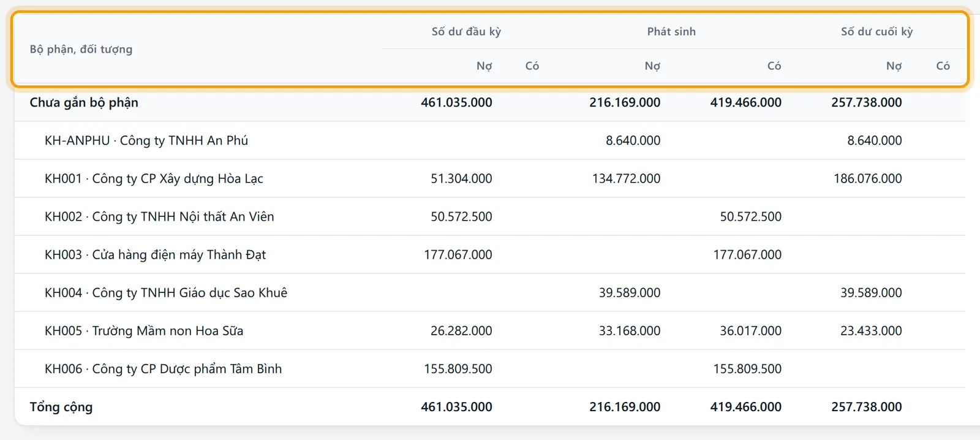980x440 pixels.
Task: Select 216.169.000 in the Tổng cộng row
Action: [625, 406]
